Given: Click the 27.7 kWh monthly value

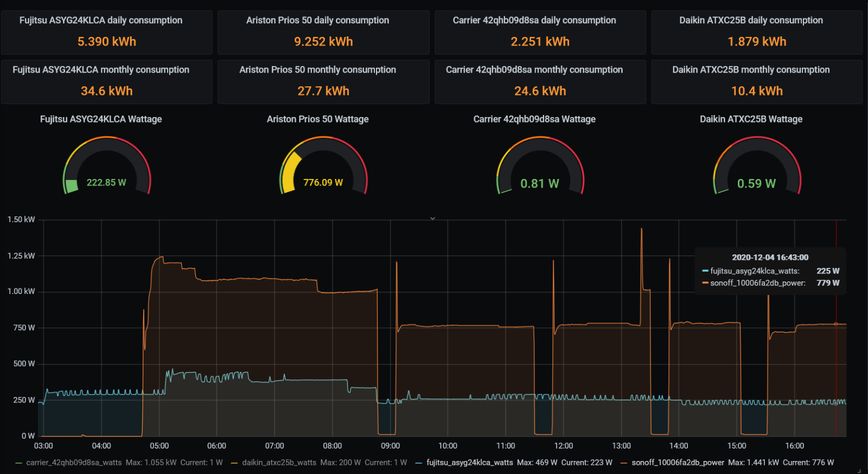Looking at the screenshot, I should (x=323, y=91).
